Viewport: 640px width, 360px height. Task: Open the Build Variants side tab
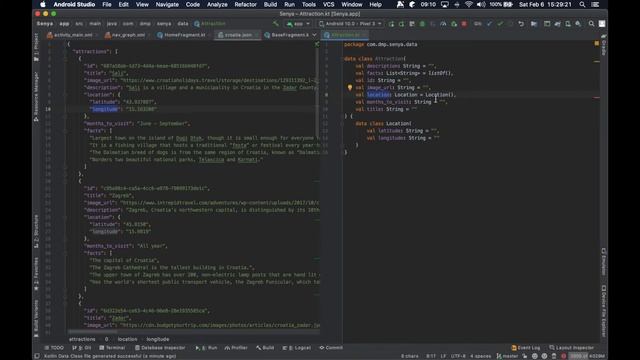click(36, 319)
